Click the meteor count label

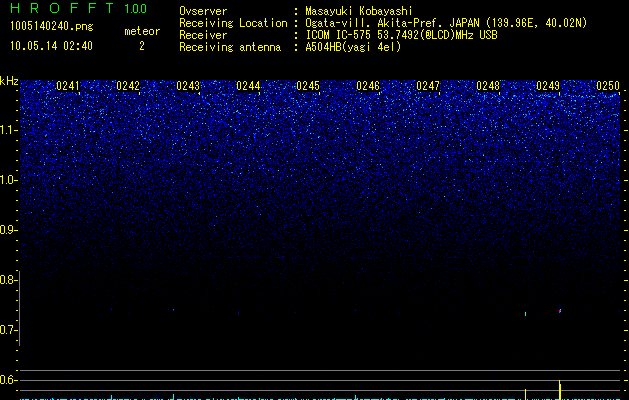click(142, 31)
